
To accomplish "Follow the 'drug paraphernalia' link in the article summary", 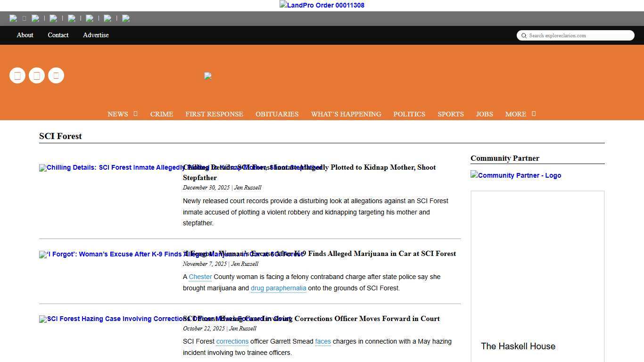I will (x=278, y=288).
